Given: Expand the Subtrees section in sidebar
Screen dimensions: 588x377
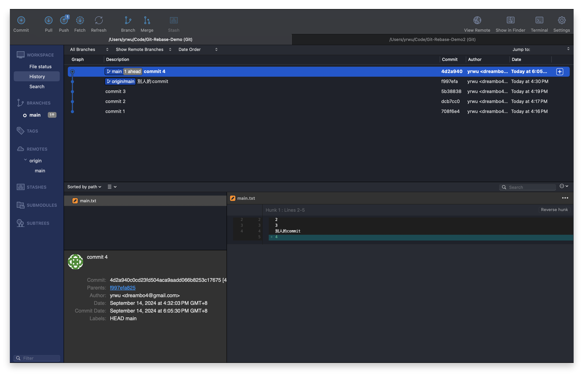Looking at the screenshot, I should 38,223.
